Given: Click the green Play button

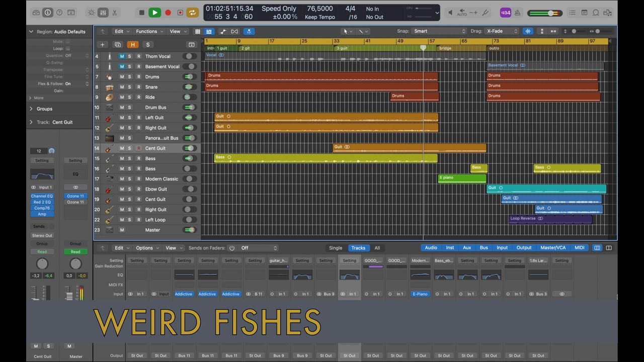Looking at the screenshot, I should [154, 13].
